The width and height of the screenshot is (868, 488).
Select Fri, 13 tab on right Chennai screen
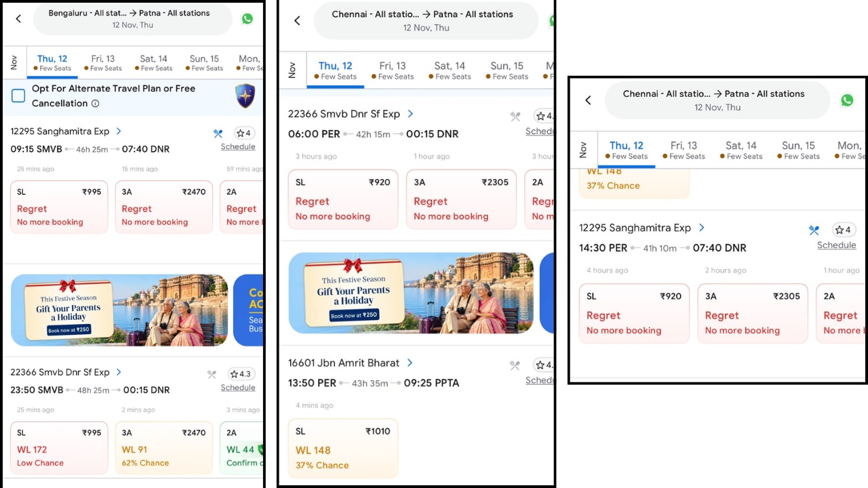pos(684,150)
